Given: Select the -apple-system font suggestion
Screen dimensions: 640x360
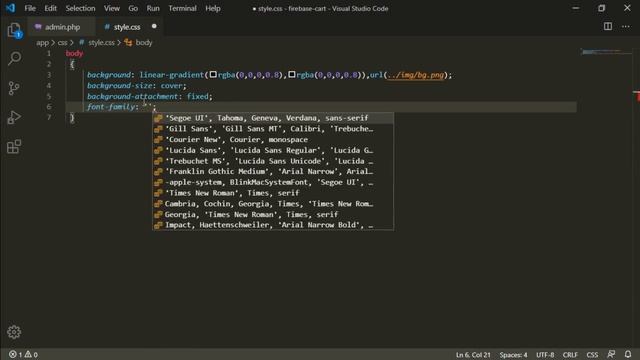Looking at the screenshot, I should pos(273,182).
